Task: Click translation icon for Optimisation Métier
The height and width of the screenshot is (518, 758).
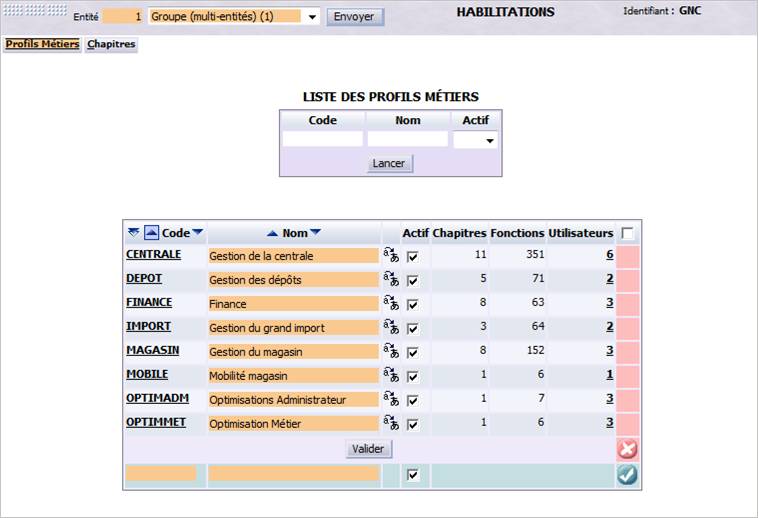Action: [x=391, y=423]
